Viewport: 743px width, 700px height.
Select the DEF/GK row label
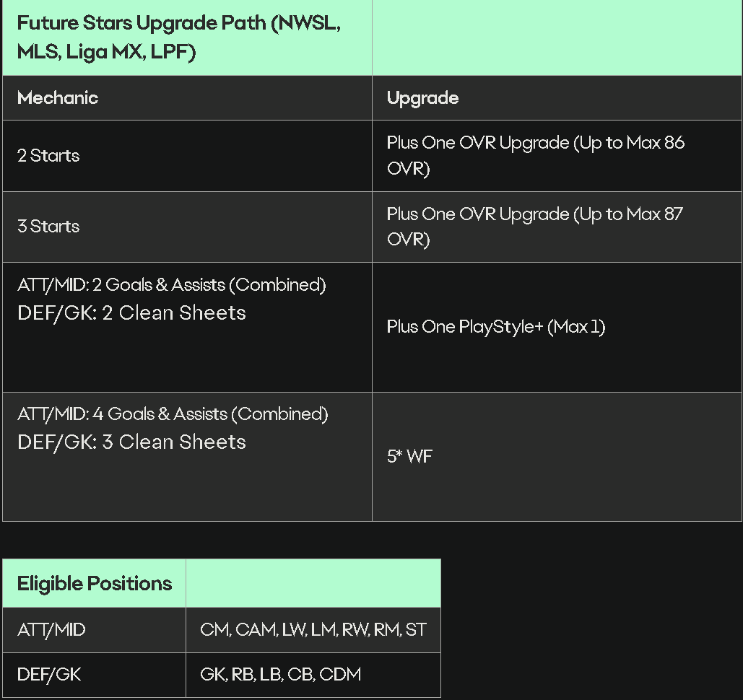pyautogui.click(x=49, y=675)
